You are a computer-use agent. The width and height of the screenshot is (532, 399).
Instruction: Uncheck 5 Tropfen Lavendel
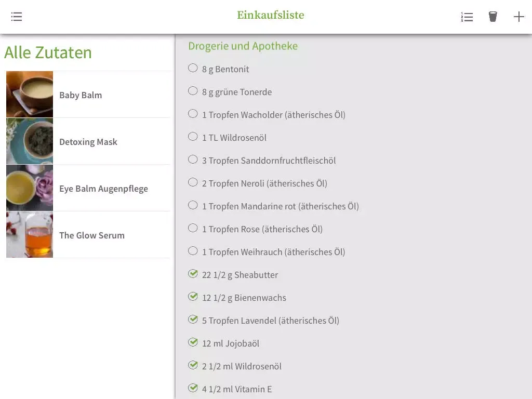pyautogui.click(x=193, y=320)
